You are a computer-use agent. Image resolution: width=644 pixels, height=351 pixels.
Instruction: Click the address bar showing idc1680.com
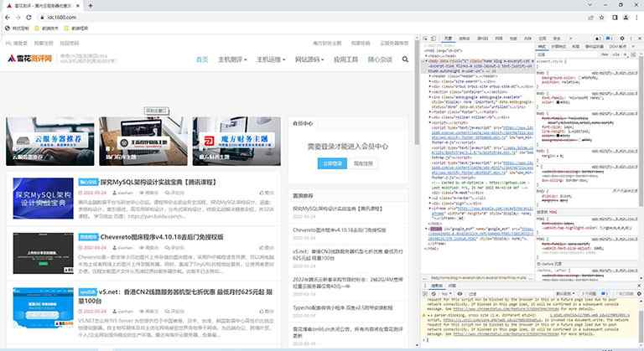point(312,18)
